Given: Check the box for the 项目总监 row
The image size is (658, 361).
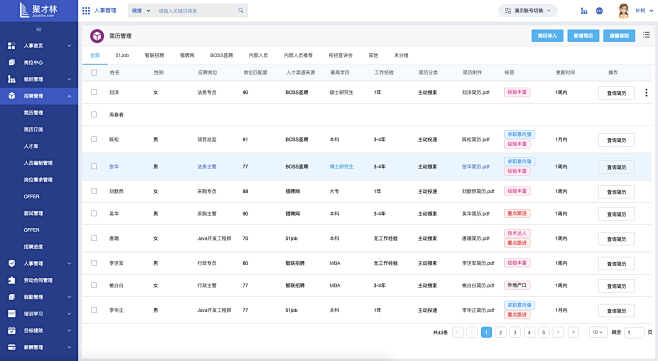Looking at the screenshot, I should 94,139.
